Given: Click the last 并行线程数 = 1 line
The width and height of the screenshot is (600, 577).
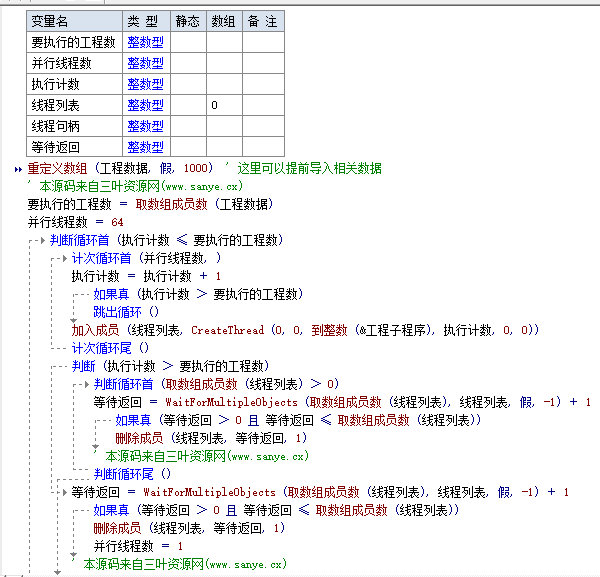Looking at the screenshot, I should (138, 546).
